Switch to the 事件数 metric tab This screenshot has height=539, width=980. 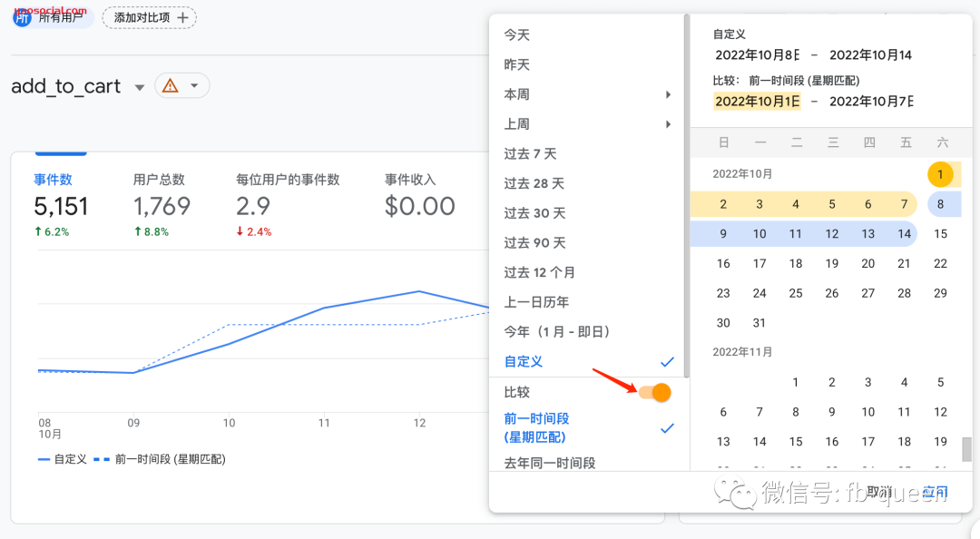coord(53,180)
